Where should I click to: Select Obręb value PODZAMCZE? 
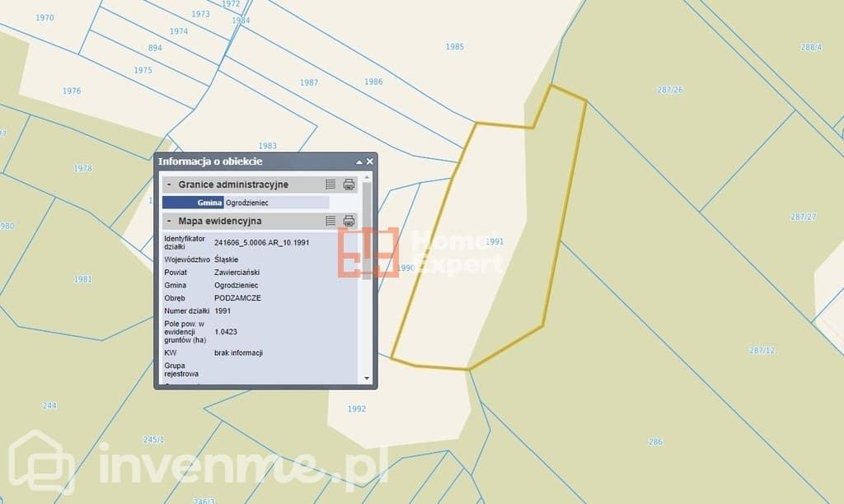(237, 298)
